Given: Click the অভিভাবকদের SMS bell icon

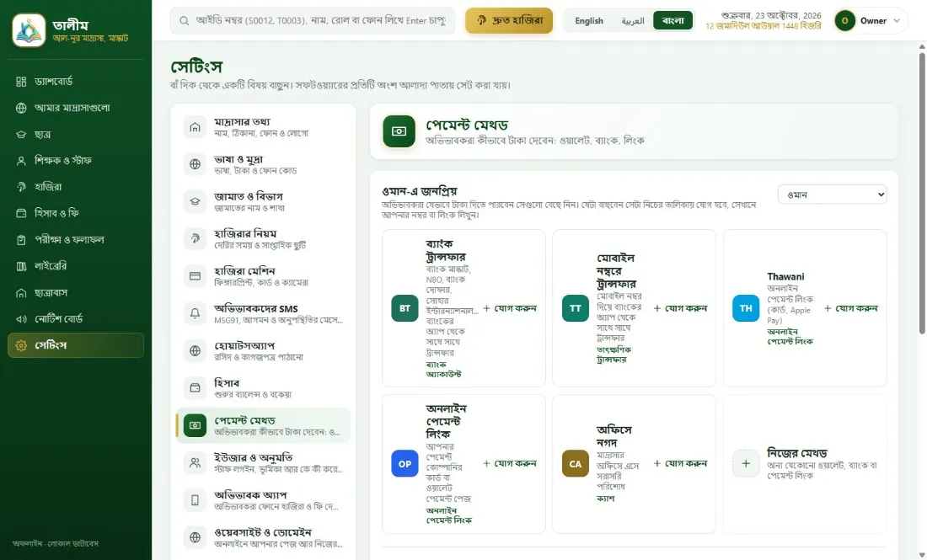Looking at the screenshot, I should (196, 313).
